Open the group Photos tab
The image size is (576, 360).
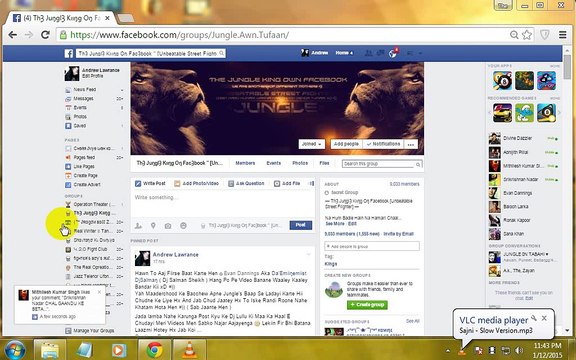300,163
